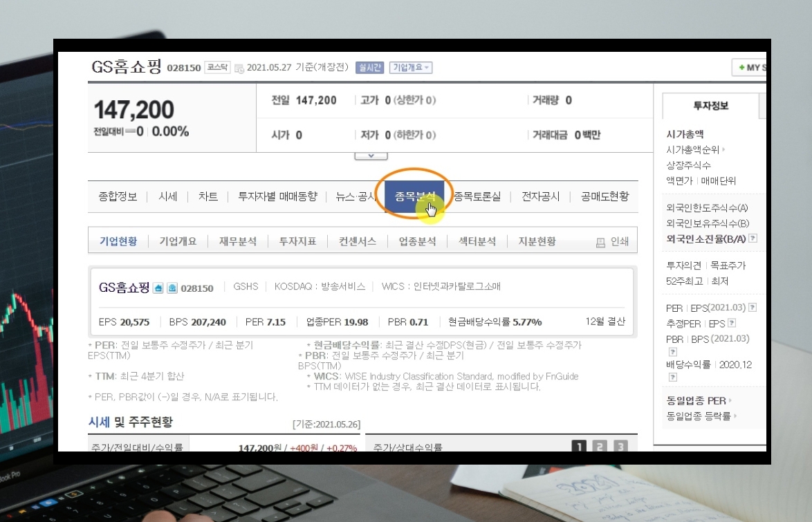The width and height of the screenshot is (812, 522).
Task: Click the 목표주가 label
Action: [728, 265]
